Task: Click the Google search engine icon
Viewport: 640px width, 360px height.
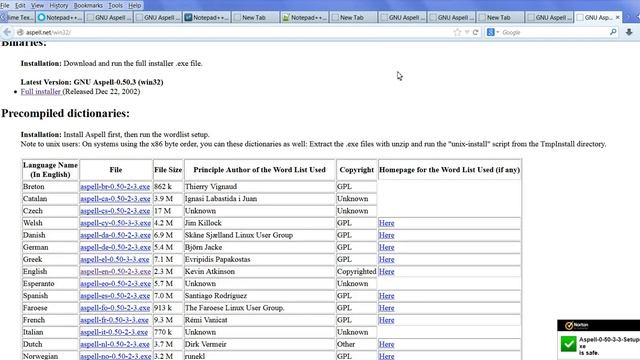Action: [x=491, y=32]
